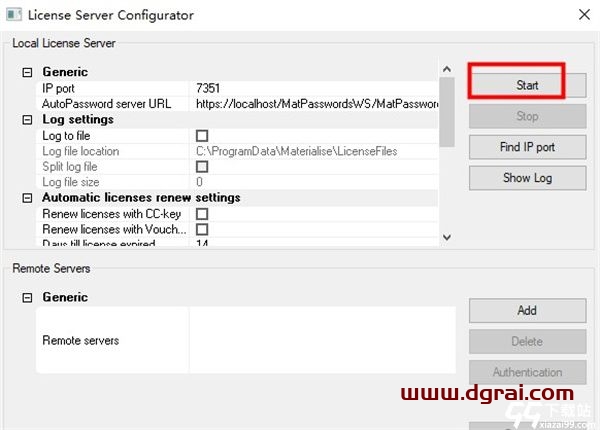Collapse the Log settings section
600x430 pixels.
tap(27, 119)
